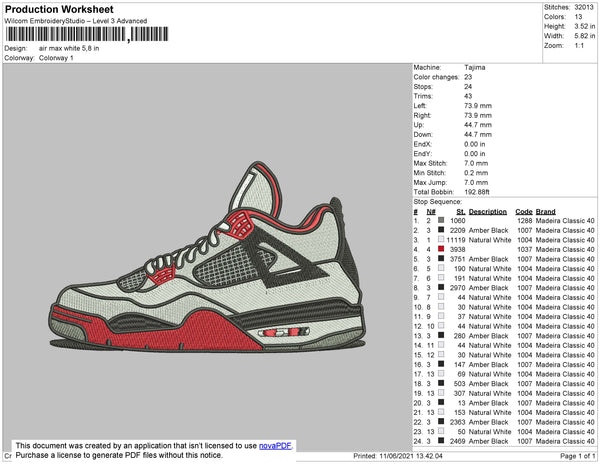600x464 pixels.
Task: Click the Colors value 13
Action: pyautogui.click(x=578, y=17)
